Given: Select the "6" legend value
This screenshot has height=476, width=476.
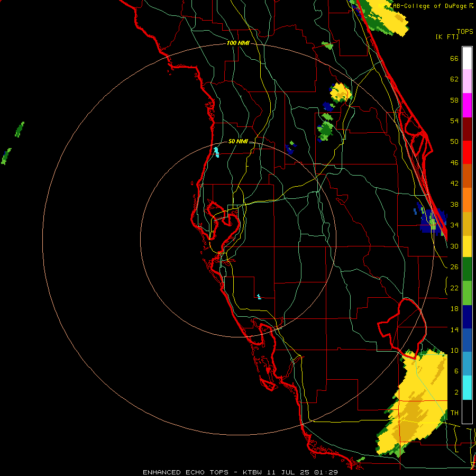Looking at the screenshot, I should pos(456,371).
